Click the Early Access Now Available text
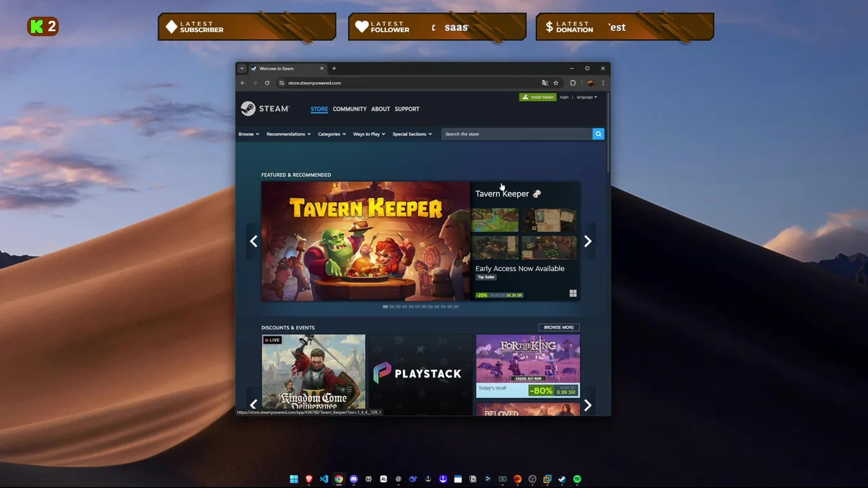The image size is (868, 488). [519, 268]
